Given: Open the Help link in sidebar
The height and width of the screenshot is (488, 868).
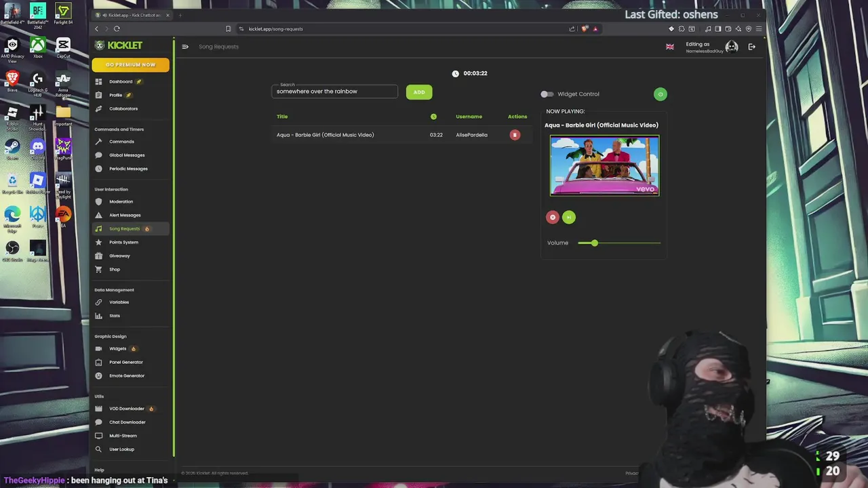Looking at the screenshot, I should (x=99, y=470).
